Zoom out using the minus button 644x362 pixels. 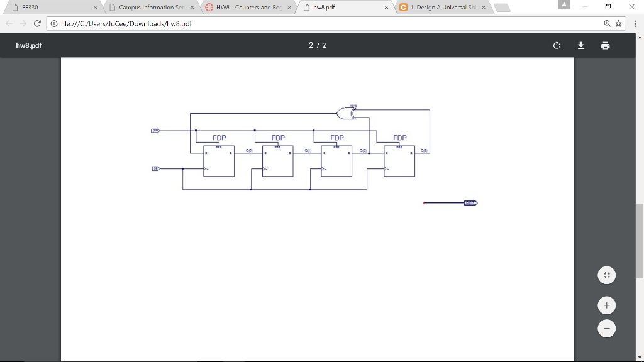[x=606, y=328]
